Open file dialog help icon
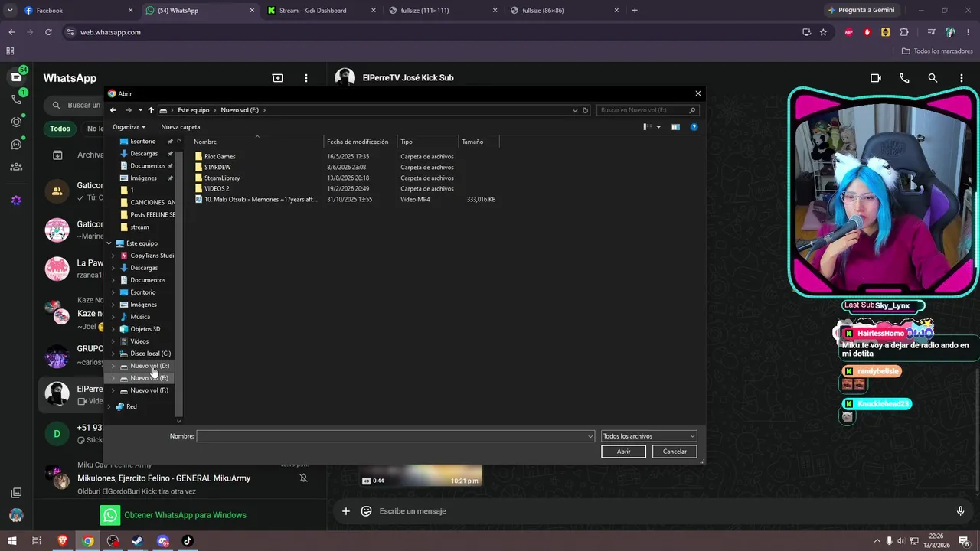Screen dimensions: 980x551 [694, 127]
